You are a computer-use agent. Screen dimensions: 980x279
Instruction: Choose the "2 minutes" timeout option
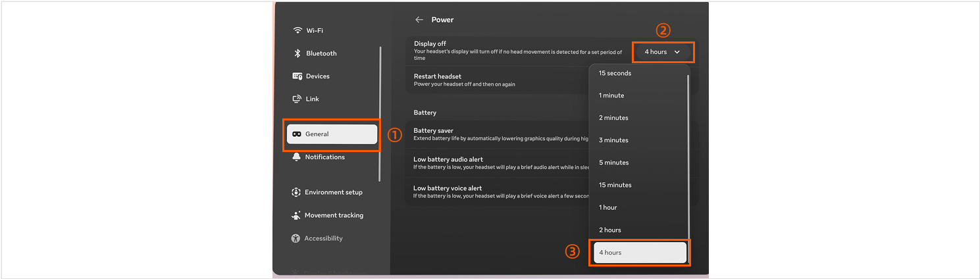[613, 118]
